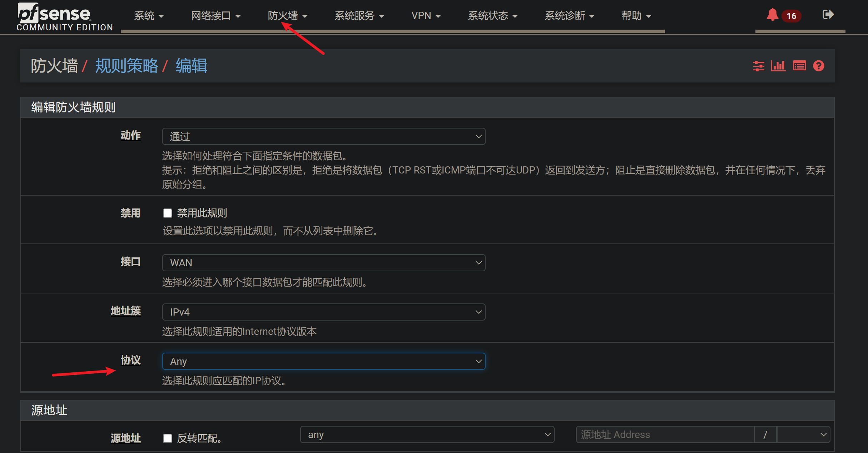This screenshot has height=453, width=868.
Task: Click the red help question icon
Action: coord(818,66)
